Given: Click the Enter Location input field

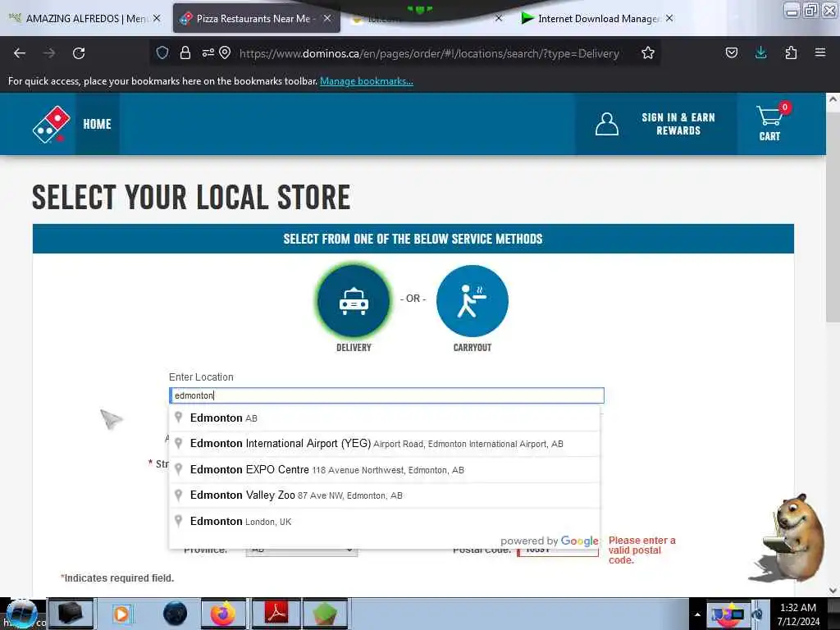Looking at the screenshot, I should [x=386, y=395].
